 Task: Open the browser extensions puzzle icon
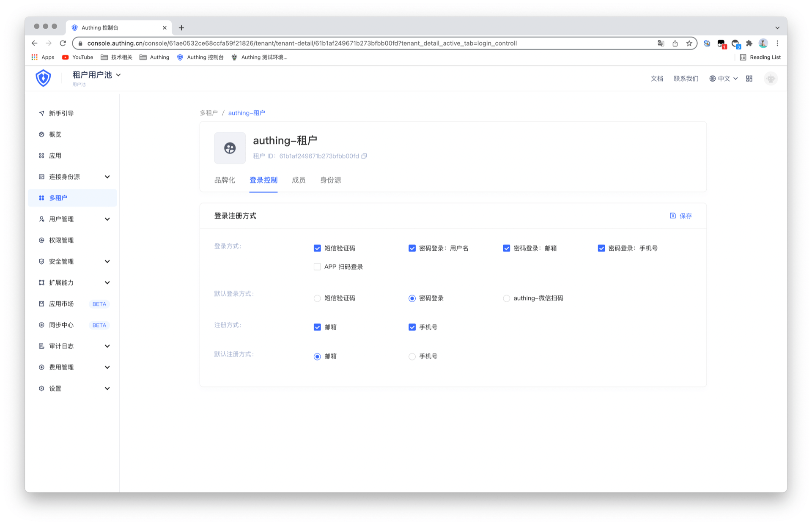click(x=749, y=43)
